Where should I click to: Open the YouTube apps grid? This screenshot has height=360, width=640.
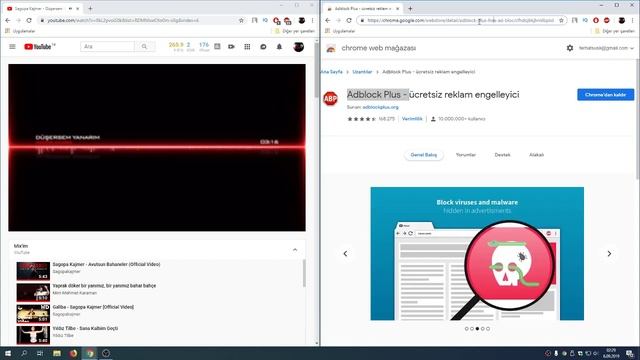(247, 47)
